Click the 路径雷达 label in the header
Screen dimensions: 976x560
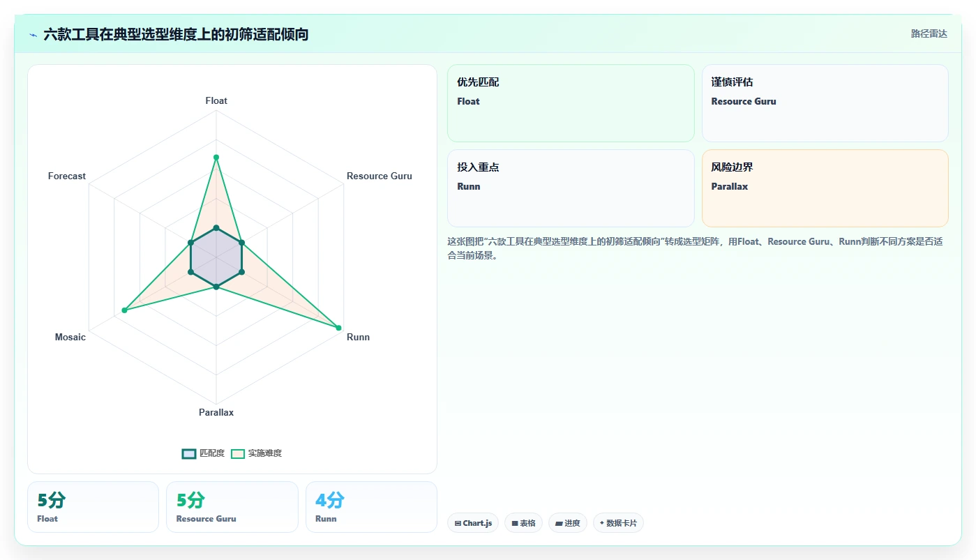(929, 33)
